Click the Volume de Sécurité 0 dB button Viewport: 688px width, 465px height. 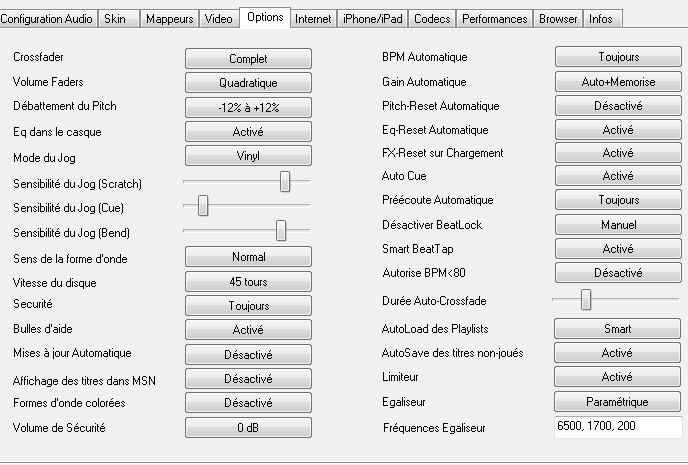[248, 427]
